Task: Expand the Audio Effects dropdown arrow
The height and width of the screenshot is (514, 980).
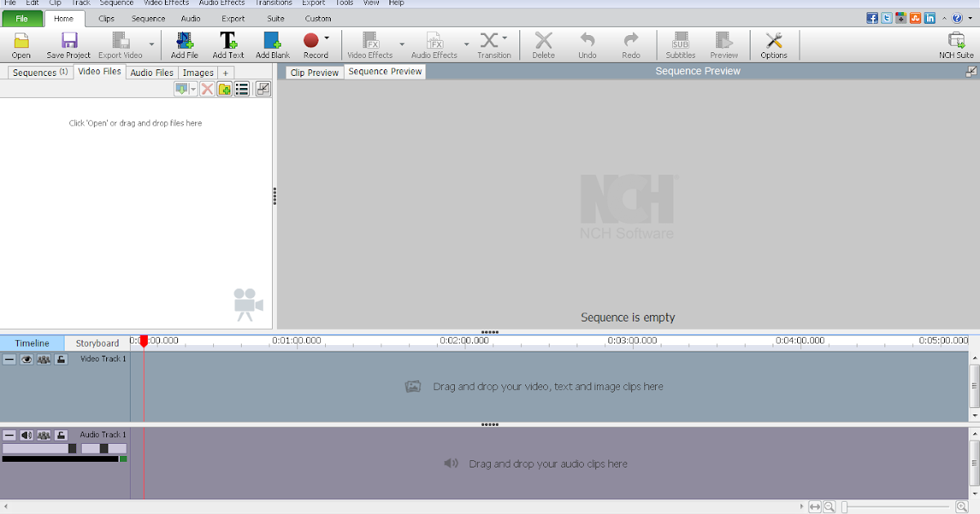Action: pos(466,44)
